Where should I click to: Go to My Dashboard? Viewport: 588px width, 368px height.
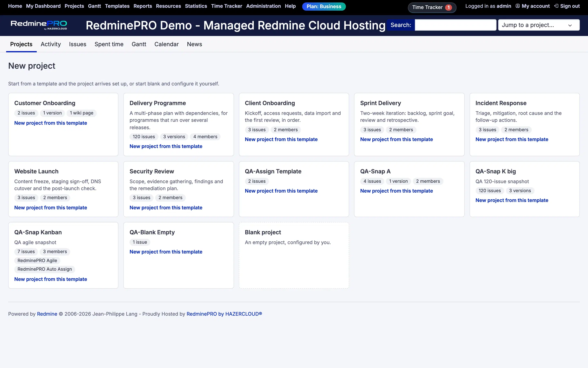[x=43, y=6]
